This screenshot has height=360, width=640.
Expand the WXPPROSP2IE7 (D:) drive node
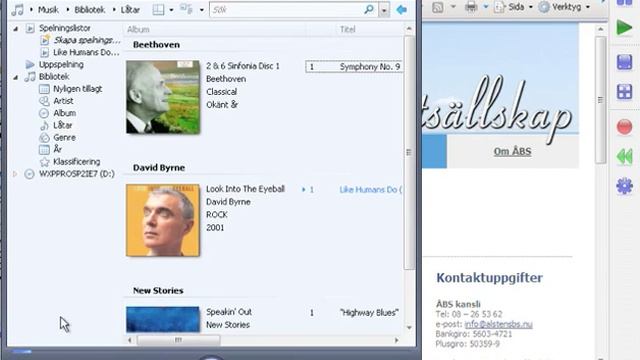coord(15,174)
